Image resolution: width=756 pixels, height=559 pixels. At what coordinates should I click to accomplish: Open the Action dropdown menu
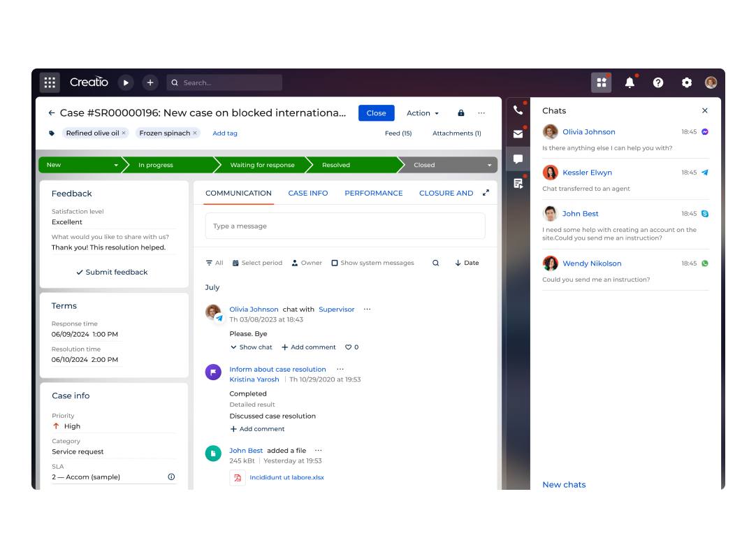pyautogui.click(x=422, y=112)
